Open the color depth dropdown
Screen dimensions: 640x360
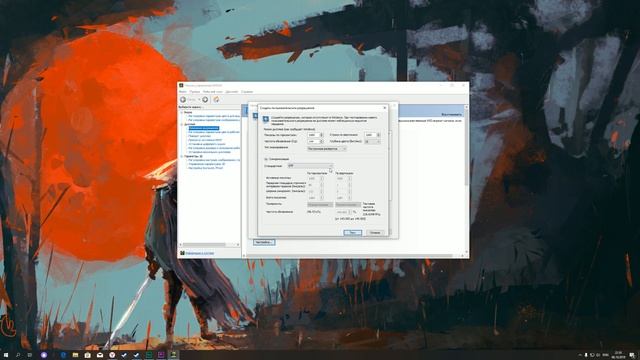click(372, 141)
